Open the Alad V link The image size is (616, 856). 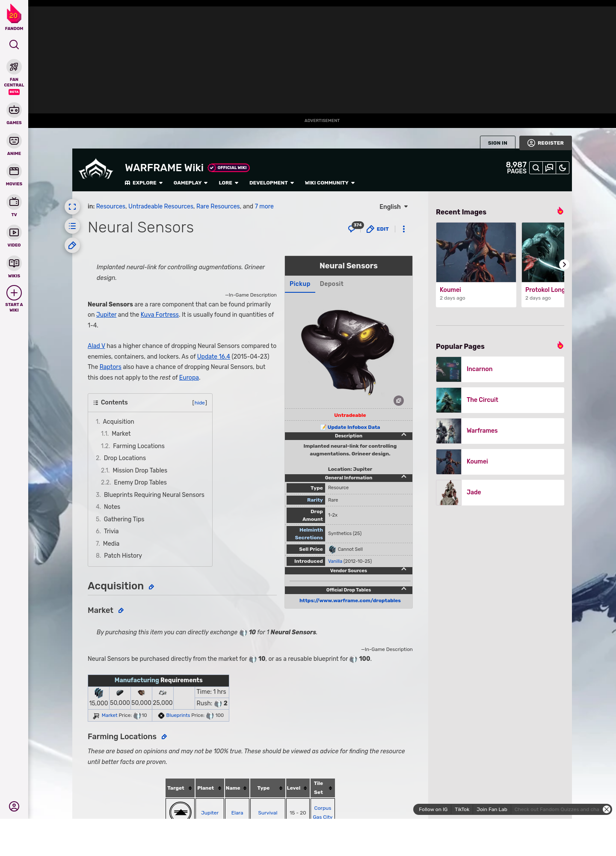(x=96, y=346)
